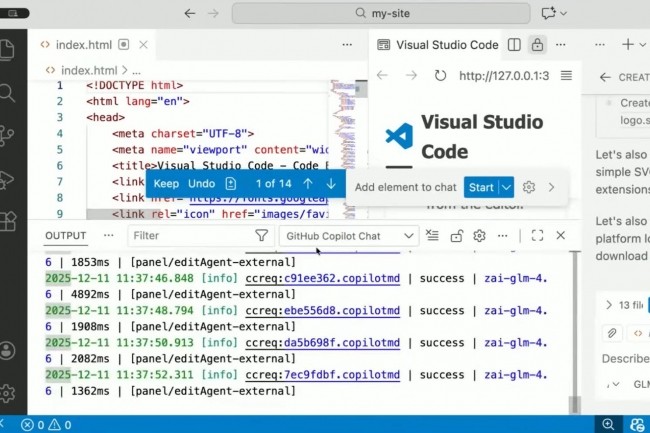Close the index.html tab
Screen dimensions: 650x433
143,45
